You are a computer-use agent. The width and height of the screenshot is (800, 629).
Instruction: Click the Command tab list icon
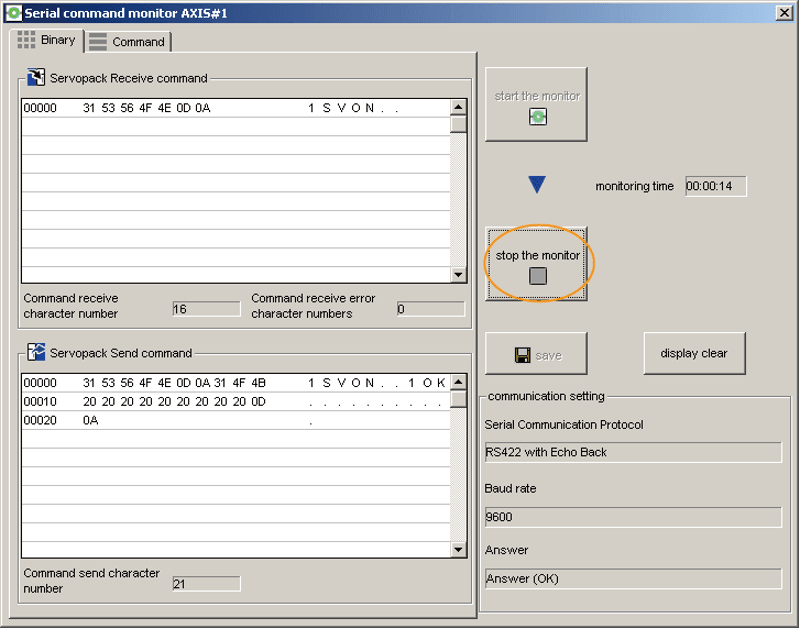(98, 42)
